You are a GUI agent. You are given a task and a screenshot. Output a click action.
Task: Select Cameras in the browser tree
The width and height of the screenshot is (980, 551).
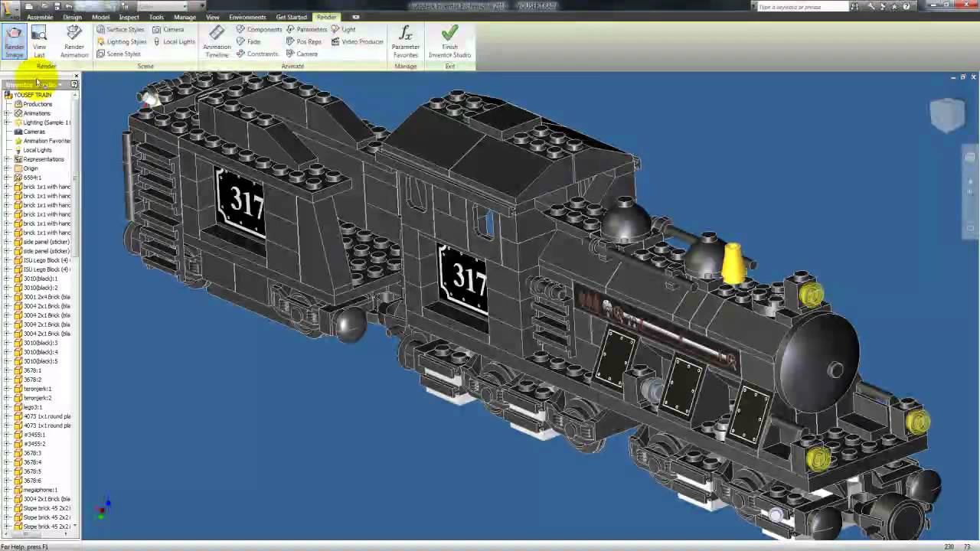34,132
